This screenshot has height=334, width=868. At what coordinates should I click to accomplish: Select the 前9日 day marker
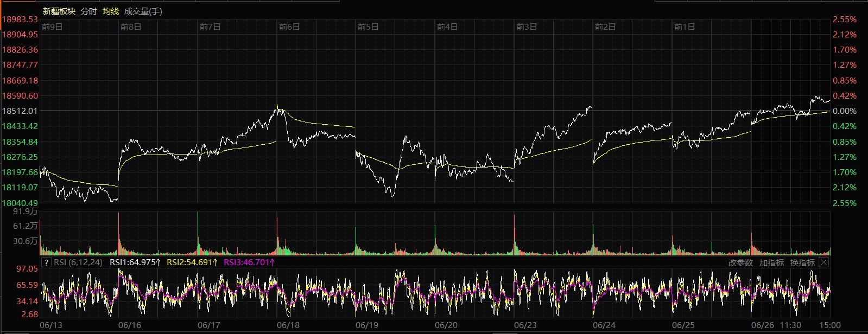tap(52, 27)
